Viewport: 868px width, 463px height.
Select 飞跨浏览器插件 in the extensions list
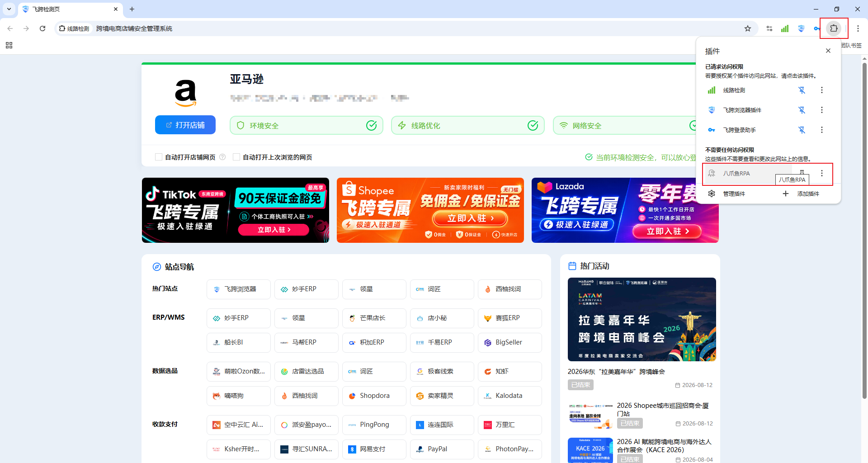(748, 110)
